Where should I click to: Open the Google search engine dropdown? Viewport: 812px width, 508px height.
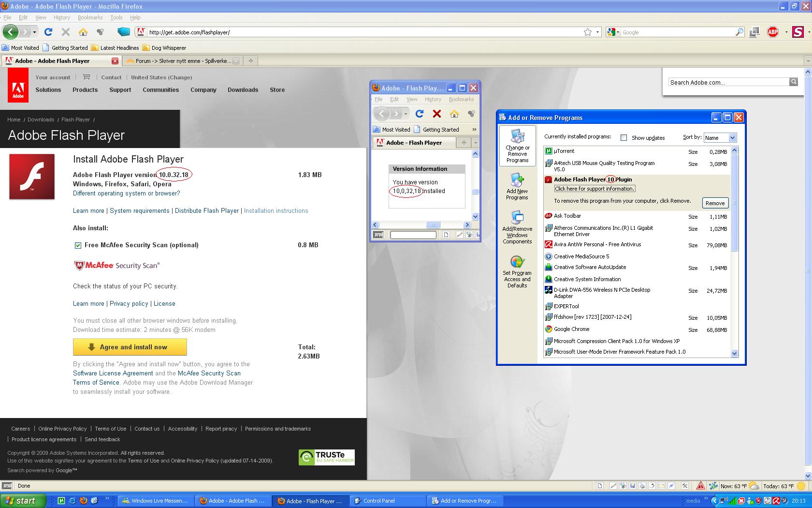click(613, 32)
